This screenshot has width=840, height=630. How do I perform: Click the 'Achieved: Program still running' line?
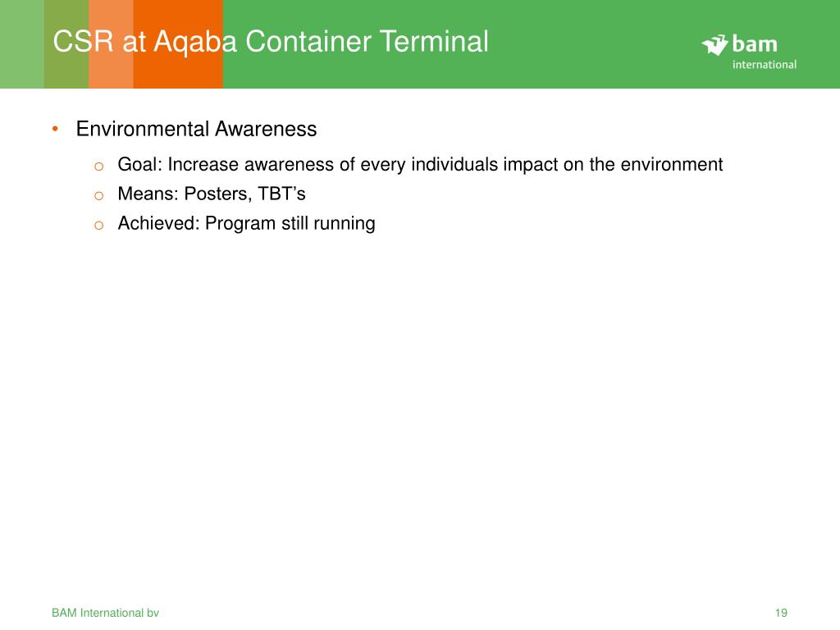[x=246, y=223]
